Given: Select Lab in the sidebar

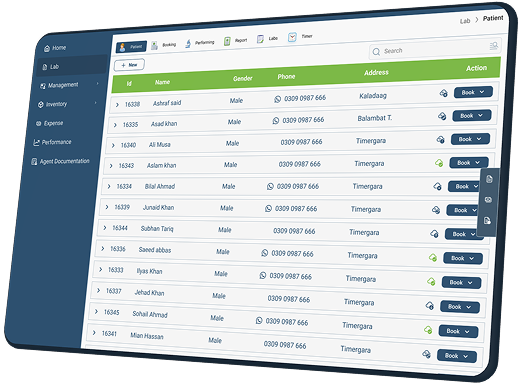Looking at the screenshot, I should (x=72, y=66).
